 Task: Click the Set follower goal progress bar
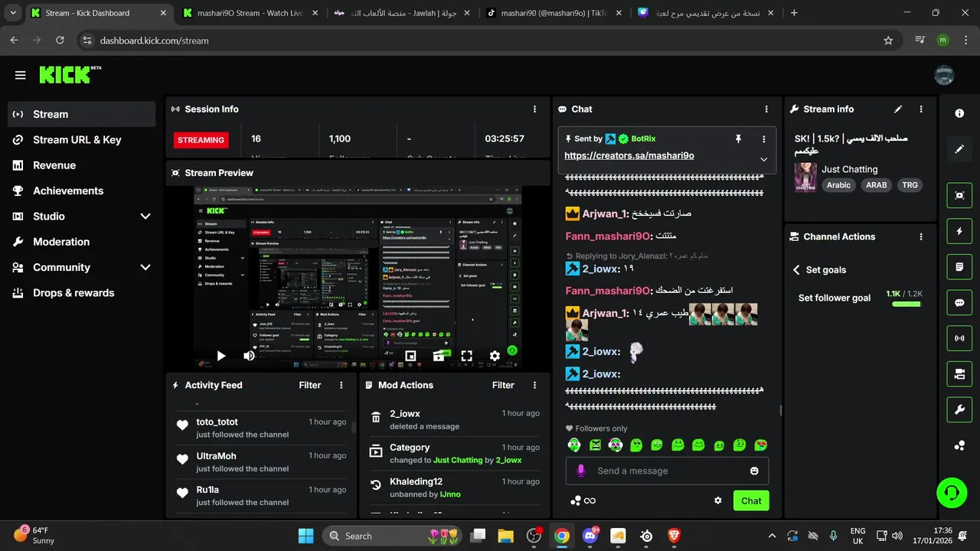click(906, 305)
